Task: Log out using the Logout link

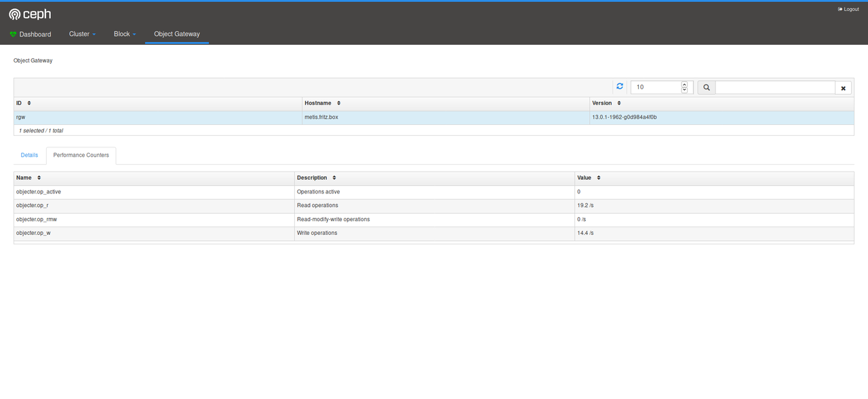Action: (848, 9)
